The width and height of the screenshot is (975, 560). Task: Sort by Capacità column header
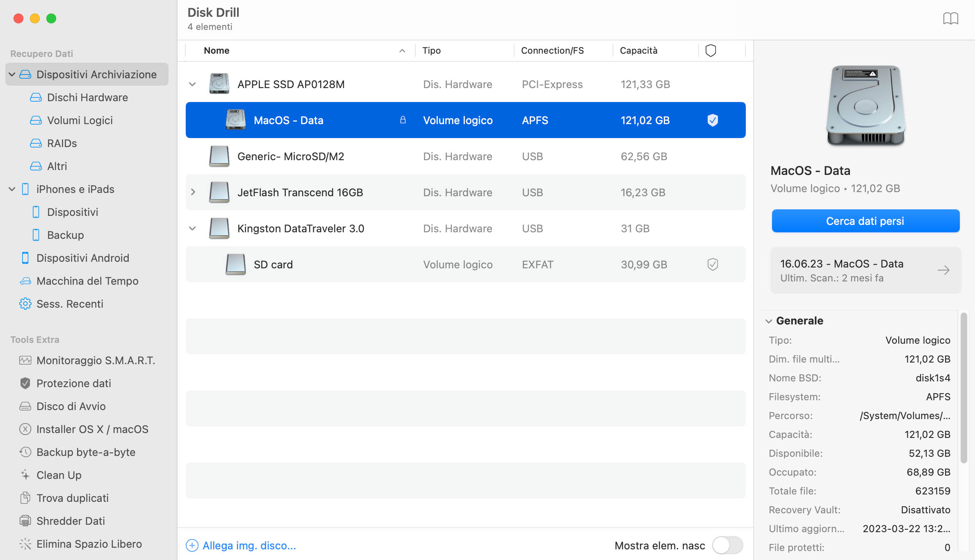639,50
